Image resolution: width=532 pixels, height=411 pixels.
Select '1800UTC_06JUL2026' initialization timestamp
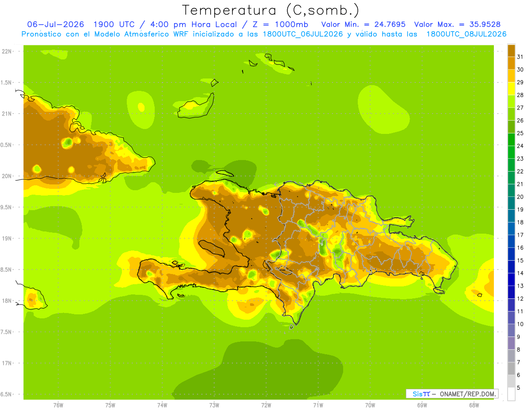[303, 34]
